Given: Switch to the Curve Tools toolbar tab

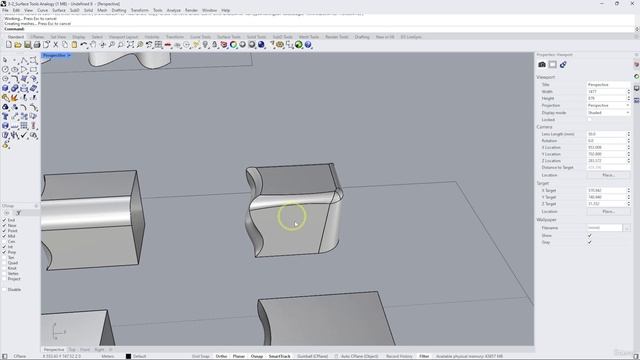Looking at the screenshot, I should click(x=200, y=37).
